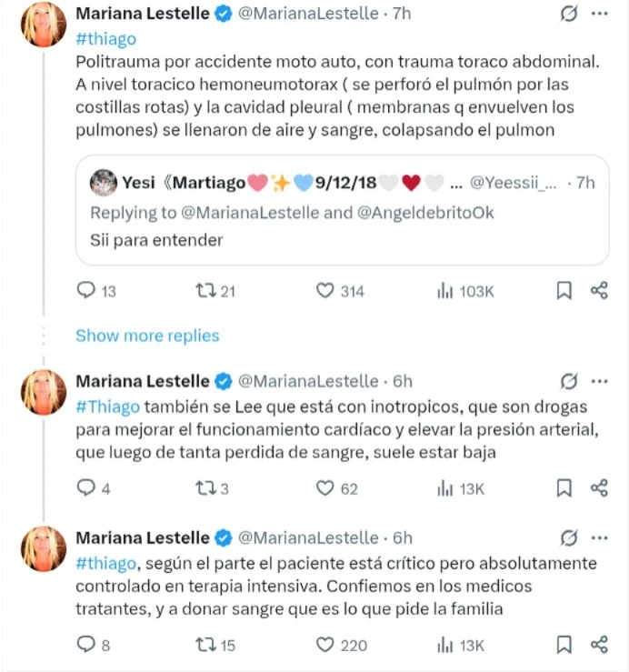Retweet the last tweet with 15 reposts
Viewport: 629px width, 672px height.
(x=205, y=645)
